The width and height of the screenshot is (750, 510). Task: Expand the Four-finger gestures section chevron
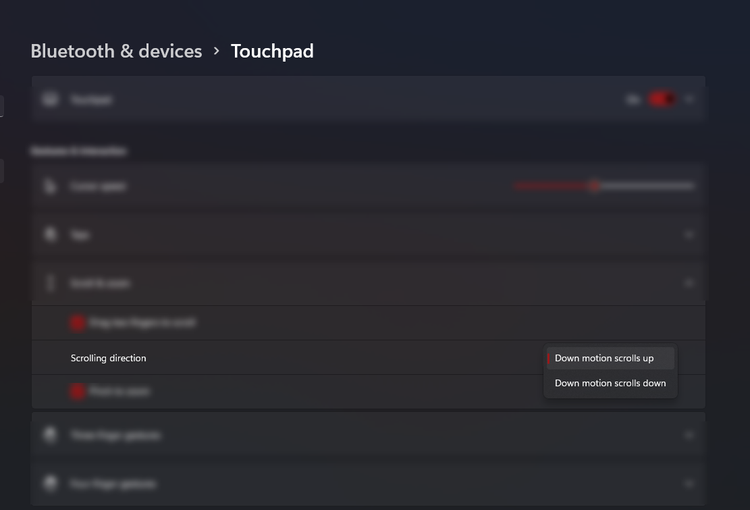[x=689, y=483]
